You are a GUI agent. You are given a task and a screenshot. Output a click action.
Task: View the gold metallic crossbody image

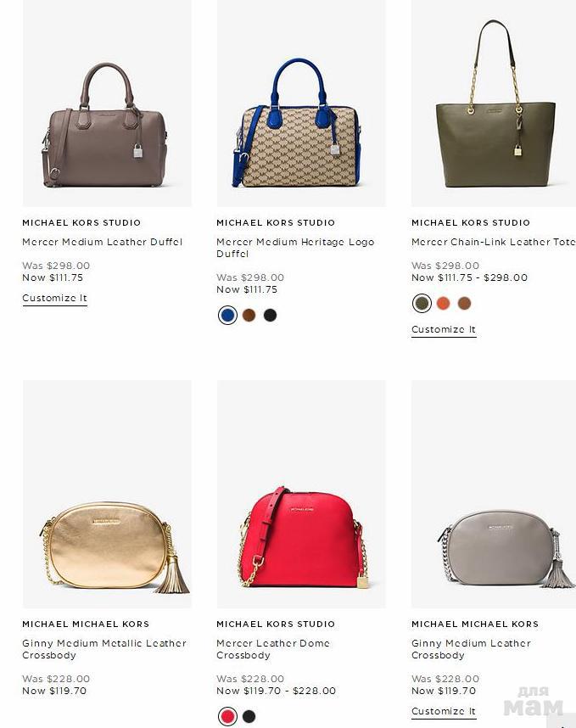click(x=107, y=494)
